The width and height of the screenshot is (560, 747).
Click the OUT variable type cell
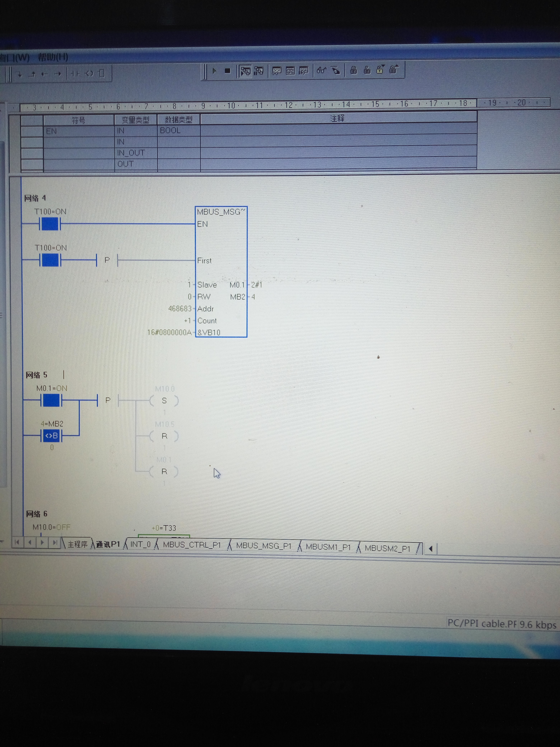(136, 164)
